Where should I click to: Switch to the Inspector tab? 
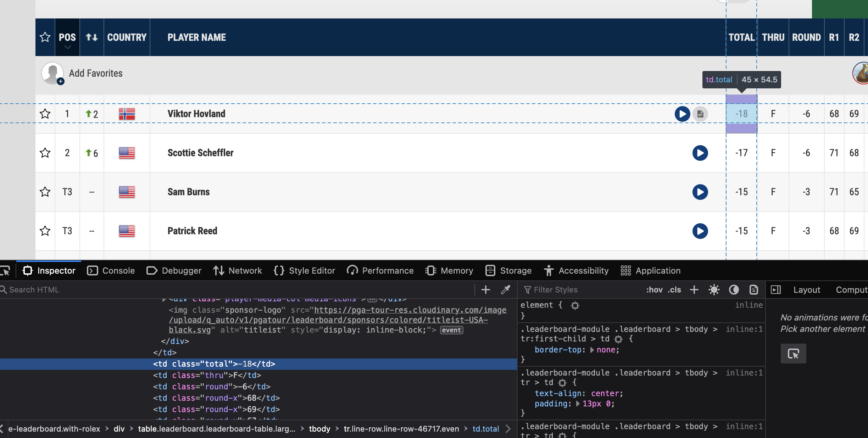[49, 271]
